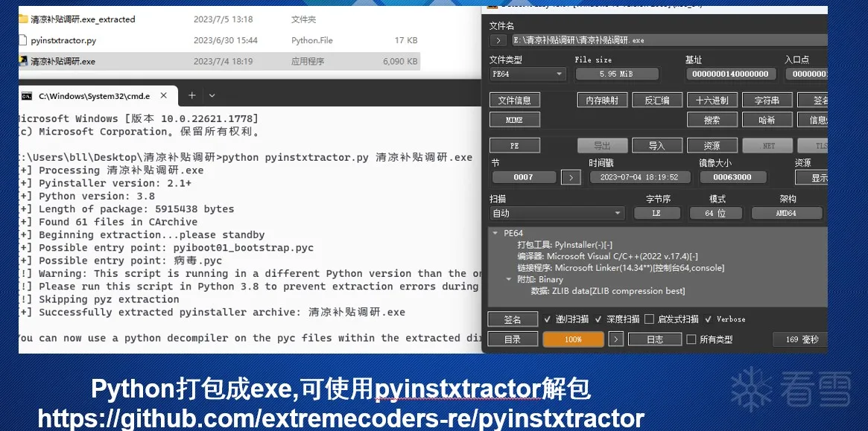Open the 内存映射 view
This screenshot has height=431, width=868.
click(x=602, y=100)
